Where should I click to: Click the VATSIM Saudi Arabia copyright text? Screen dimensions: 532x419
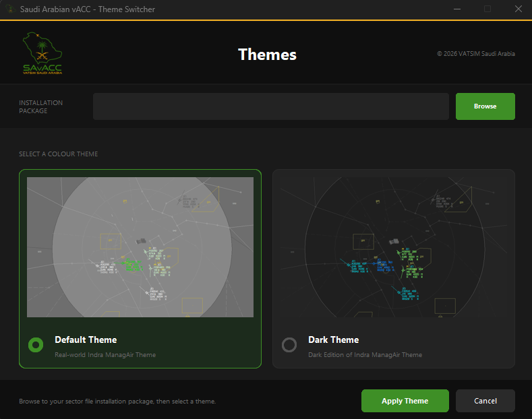pos(475,54)
